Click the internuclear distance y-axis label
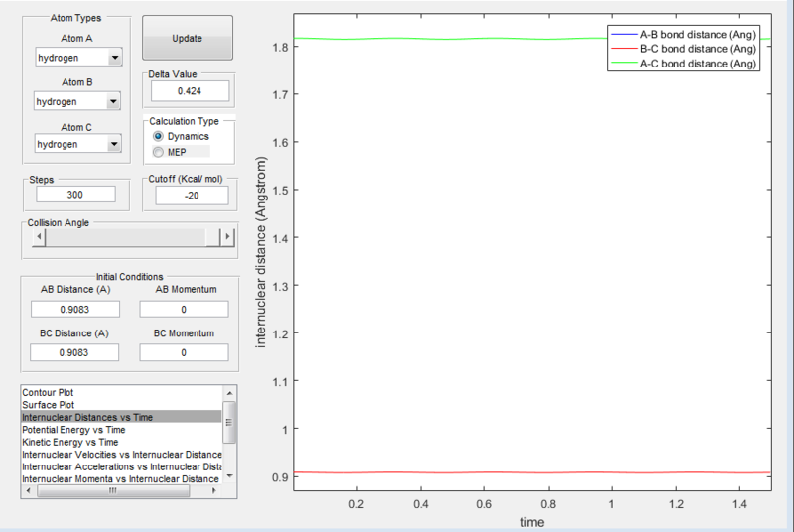 [x=260, y=251]
